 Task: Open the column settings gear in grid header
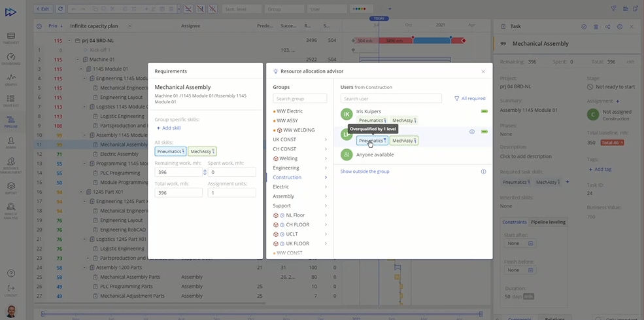coord(39,26)
